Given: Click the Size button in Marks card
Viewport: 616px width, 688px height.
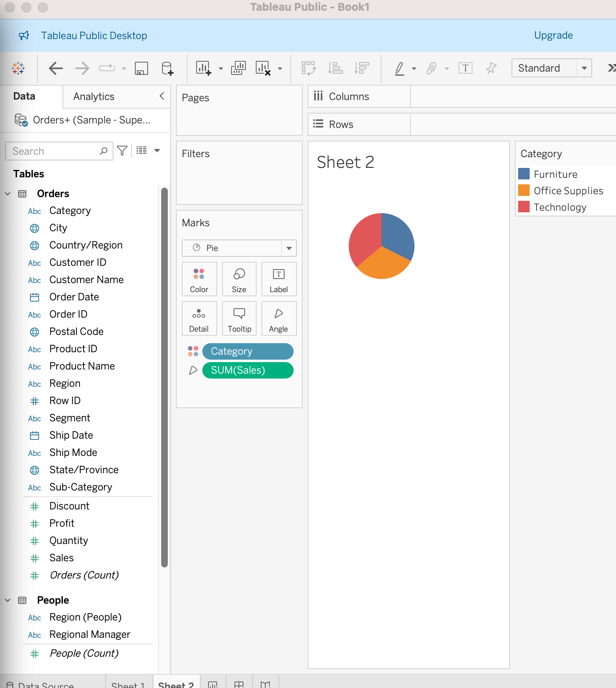Looking at the screenshot, I should coord(239,279).
